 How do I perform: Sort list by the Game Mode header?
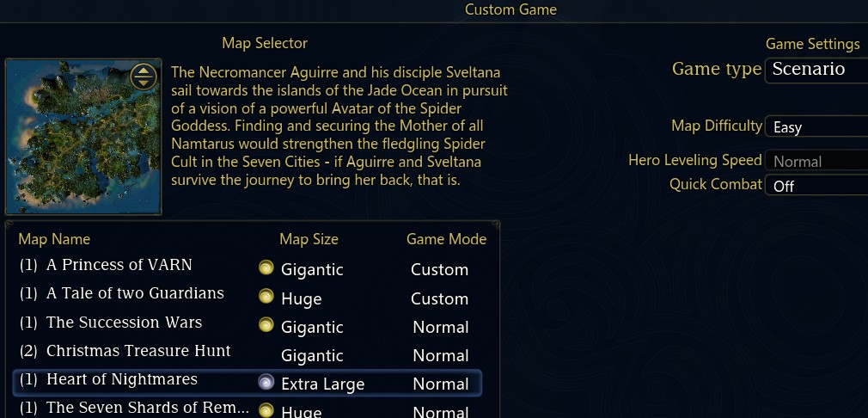(446, 239)
